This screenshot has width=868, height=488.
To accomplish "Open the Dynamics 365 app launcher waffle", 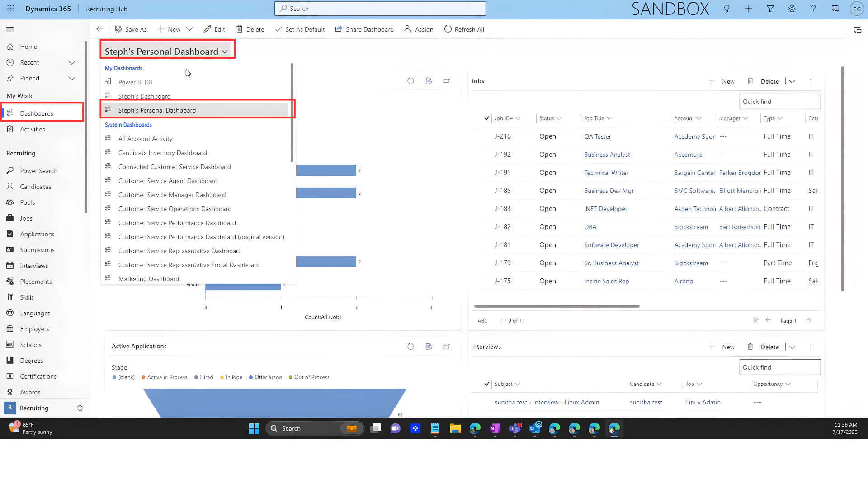I will tap(11, 9).
